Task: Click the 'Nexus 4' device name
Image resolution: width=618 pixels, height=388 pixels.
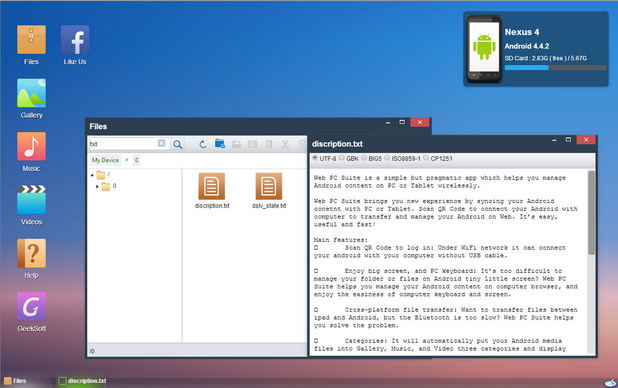Action: (x=522, y=32)
